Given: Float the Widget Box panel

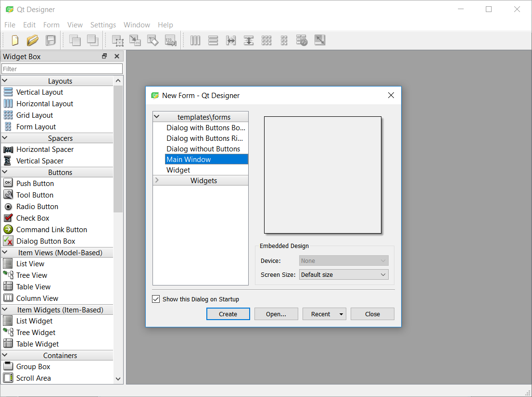Looking at the screenshot, I should [104, 56].
